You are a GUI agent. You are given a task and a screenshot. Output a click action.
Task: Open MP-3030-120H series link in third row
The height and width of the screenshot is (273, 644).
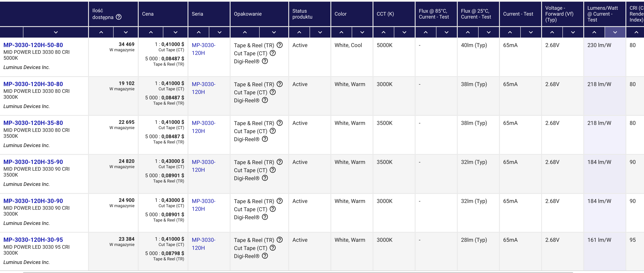click(204, 127)
